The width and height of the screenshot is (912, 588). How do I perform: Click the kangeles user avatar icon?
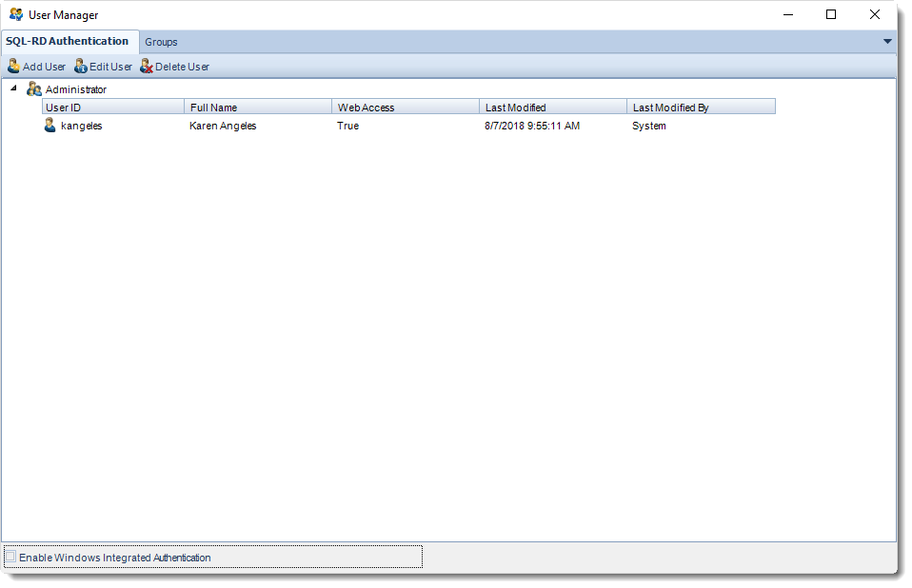[x=50, y=125]
